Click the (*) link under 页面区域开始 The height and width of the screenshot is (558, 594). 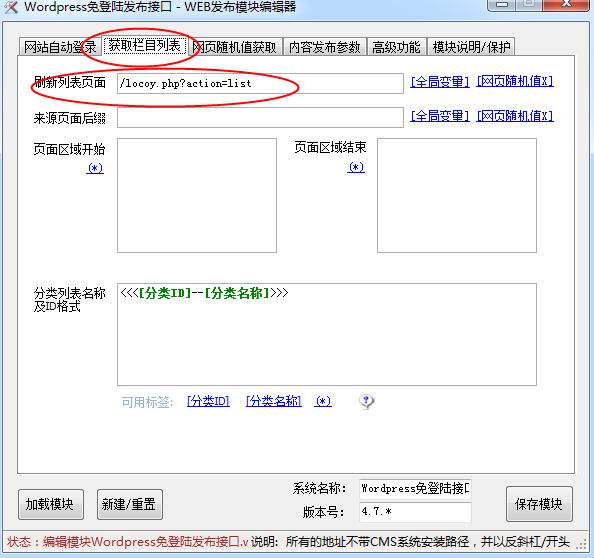95,168
